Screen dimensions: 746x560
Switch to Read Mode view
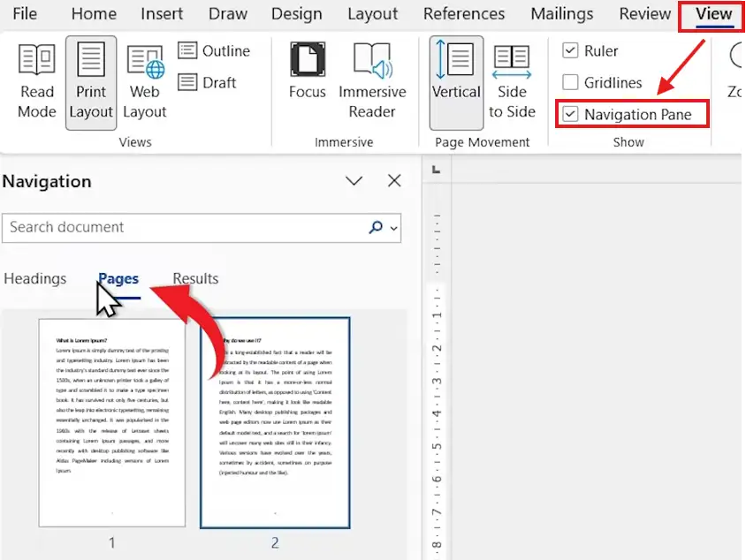click(x=36, y=81)
